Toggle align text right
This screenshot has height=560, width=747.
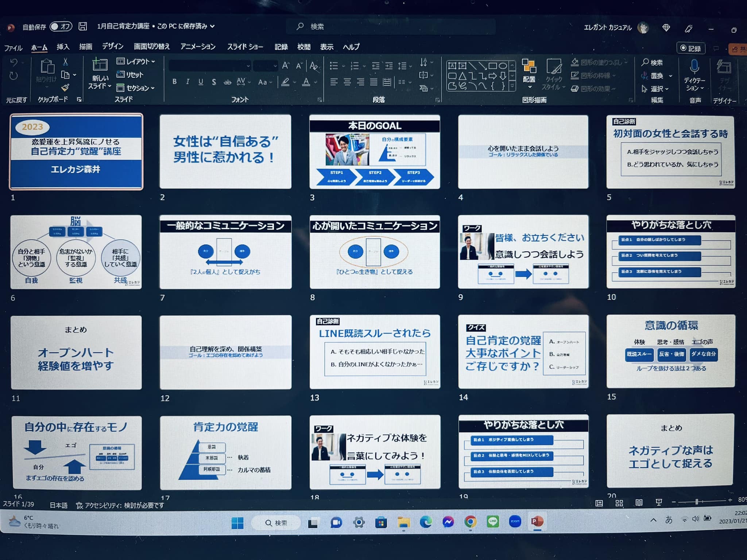[360, 82]
